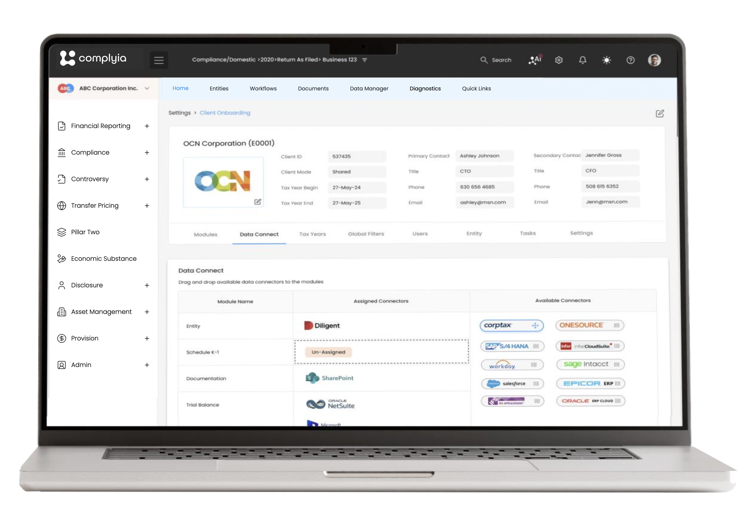Expand Transfer Pricing menu
Screen dimensions: 756x532
coord(147,206)
